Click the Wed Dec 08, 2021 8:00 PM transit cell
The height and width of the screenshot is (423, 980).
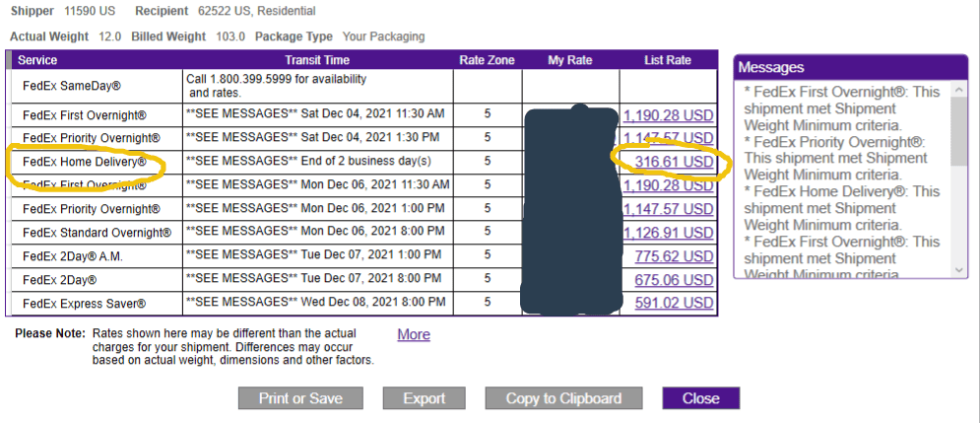tap(317, 303)
